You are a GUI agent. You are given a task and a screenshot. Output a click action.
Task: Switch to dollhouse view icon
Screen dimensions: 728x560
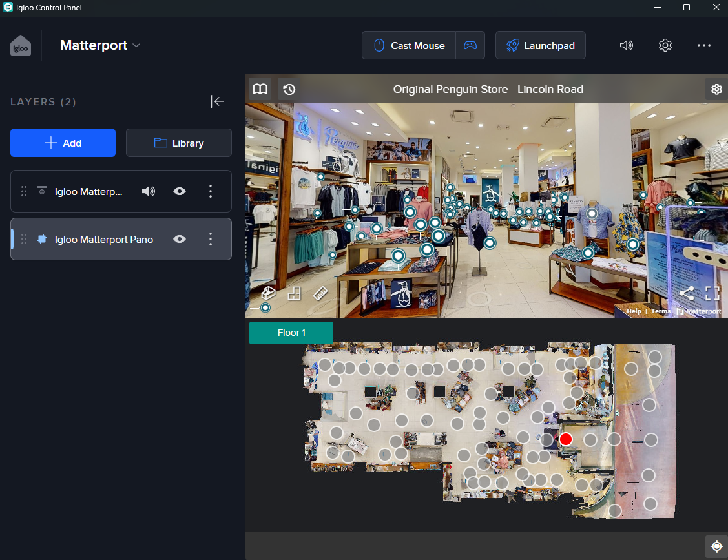268,293
